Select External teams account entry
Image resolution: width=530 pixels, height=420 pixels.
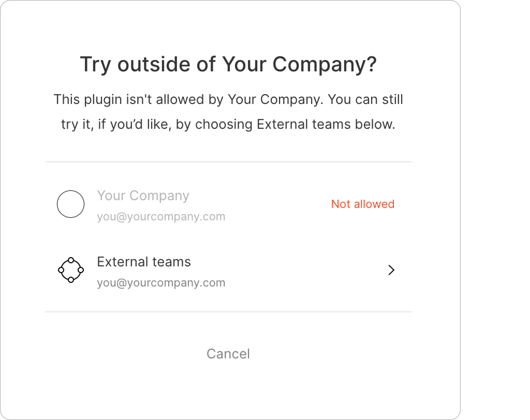coord(228,270)
